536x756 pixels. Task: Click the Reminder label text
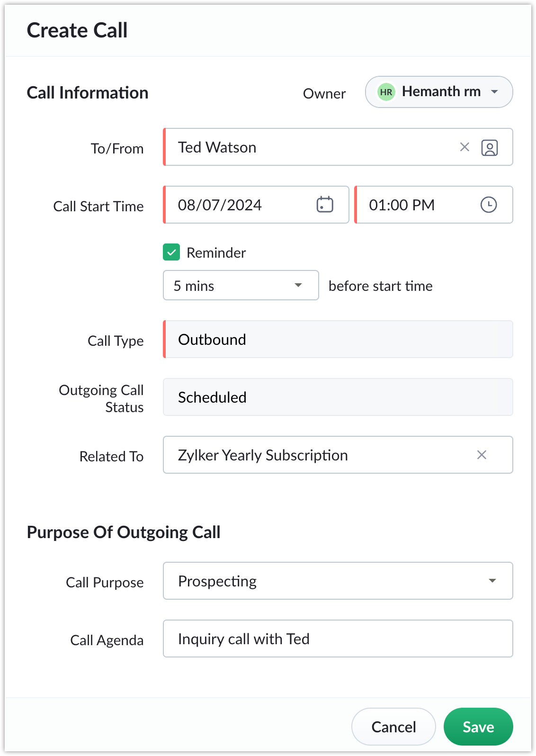(x=216, y=252)
